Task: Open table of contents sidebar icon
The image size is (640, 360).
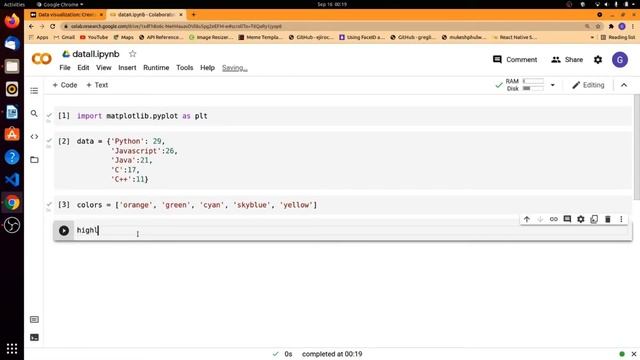Action: tap(34, 91)
